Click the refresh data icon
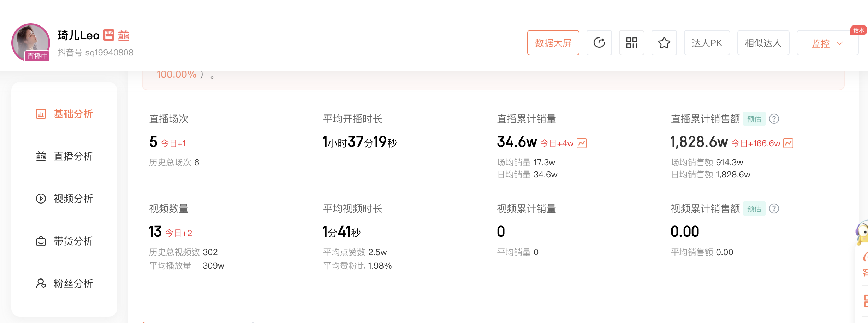 (599, 43)
